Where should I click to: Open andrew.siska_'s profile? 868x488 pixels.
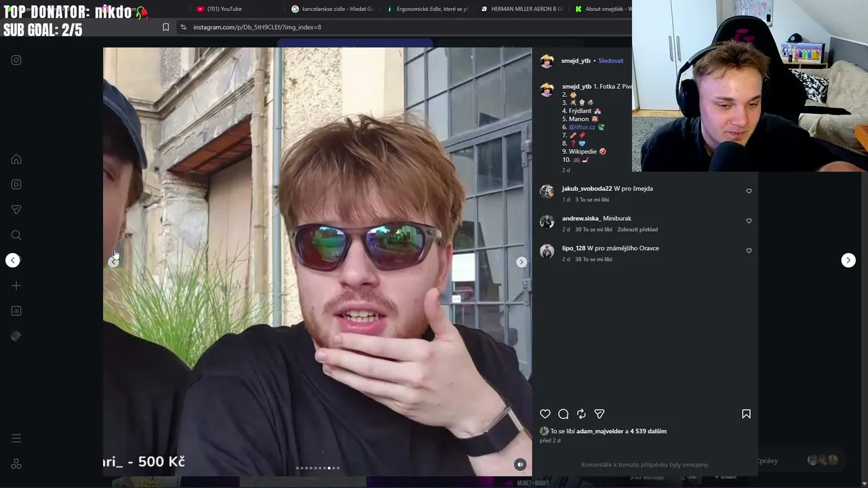coord(581,218)
